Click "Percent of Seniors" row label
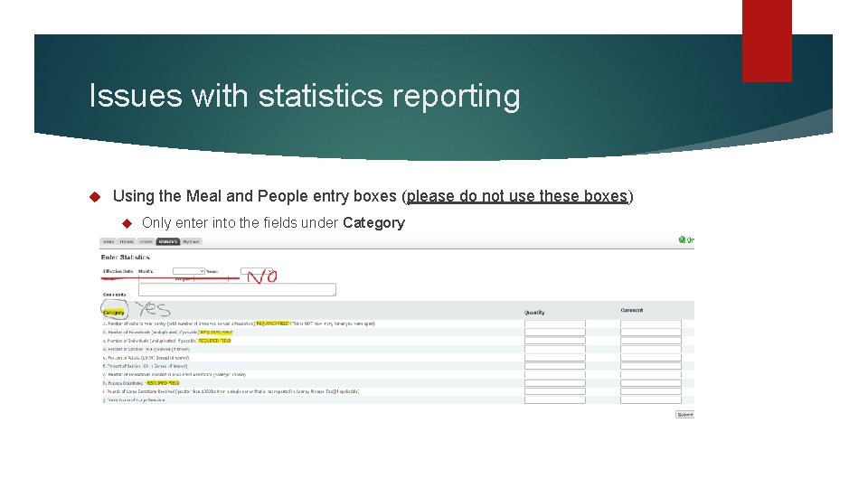Image resolution: width=868 pixels, height=488 pixels. (x=145, y=366)
